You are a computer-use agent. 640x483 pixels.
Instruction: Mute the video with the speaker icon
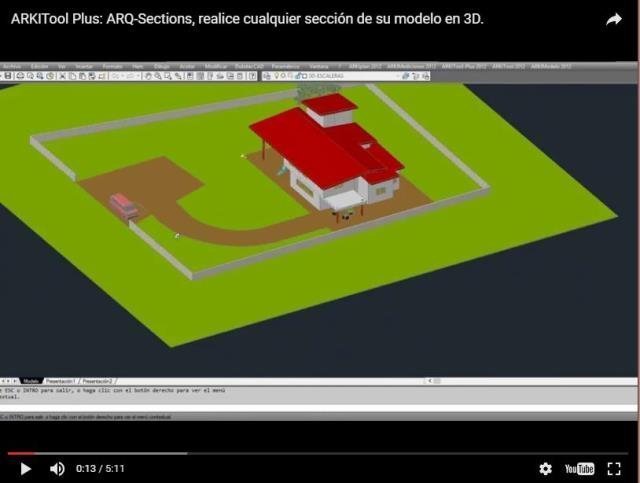click(x=57, y=469)
